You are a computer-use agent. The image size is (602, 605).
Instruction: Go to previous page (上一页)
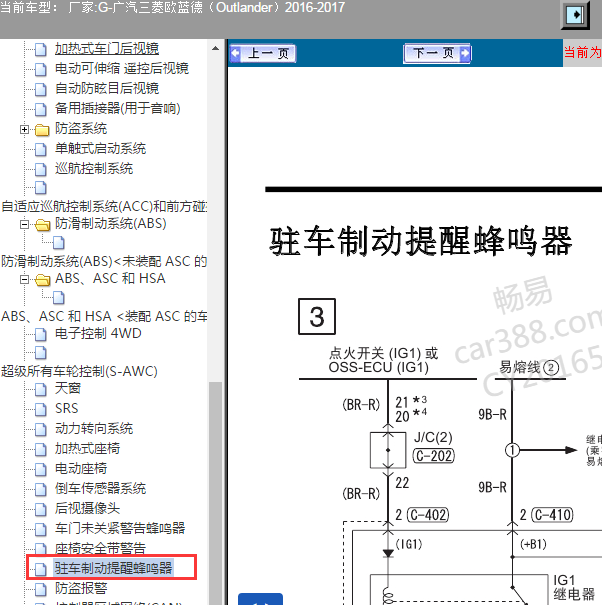[x=263, y=53]
